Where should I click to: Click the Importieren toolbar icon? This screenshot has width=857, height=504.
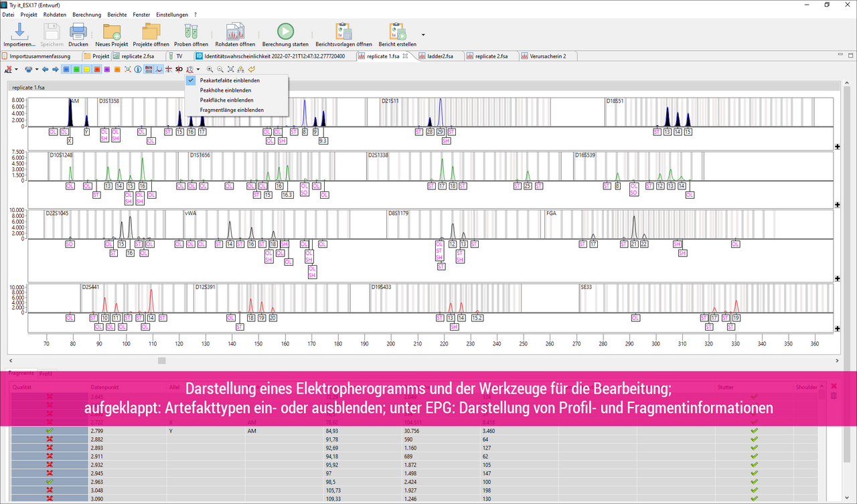pos(19,31)
